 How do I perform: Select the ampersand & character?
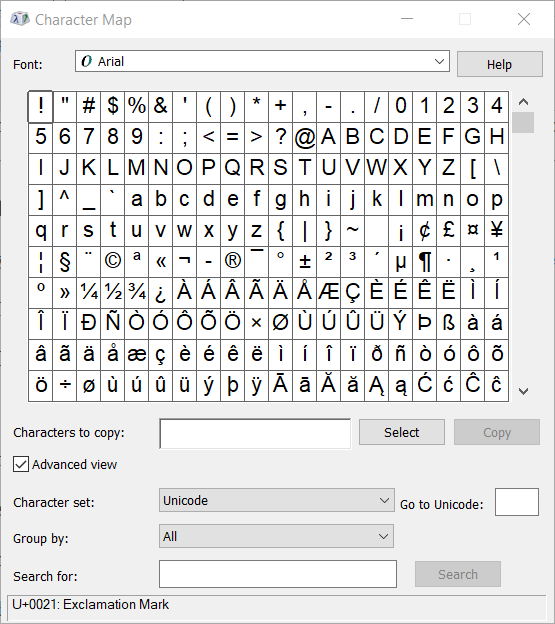click(160, 106)
